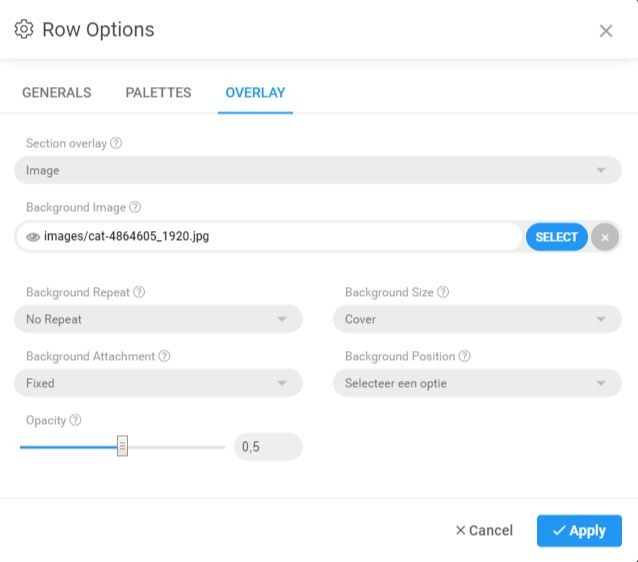Click the Background Position help icon
The image size is (638, 562).
[464, 357]
